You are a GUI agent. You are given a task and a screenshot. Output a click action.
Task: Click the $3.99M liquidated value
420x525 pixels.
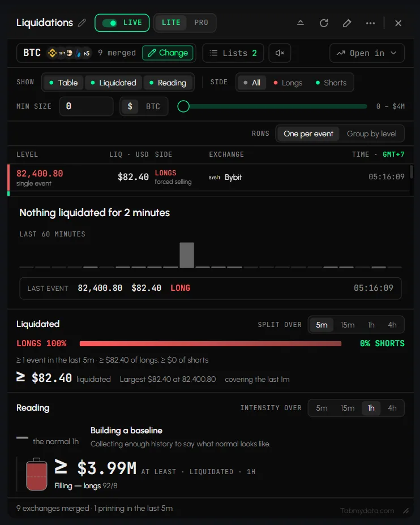[106, 468]
